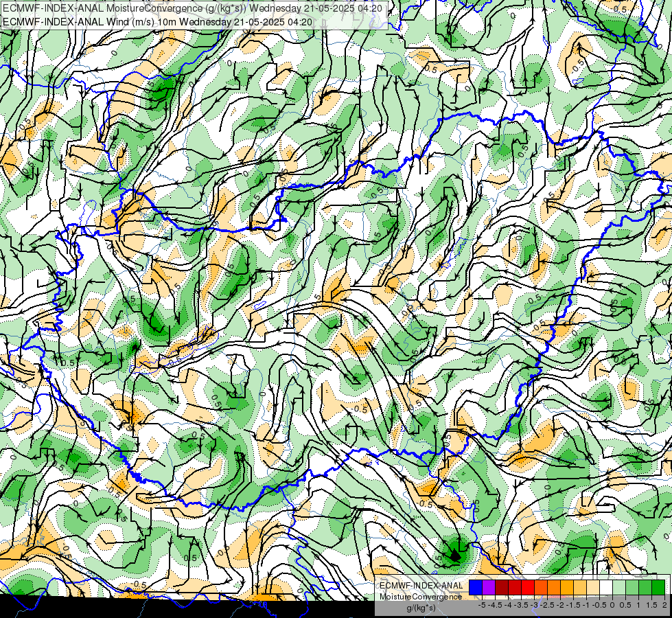Click the -4 value on the legend scale

point(508,605)
